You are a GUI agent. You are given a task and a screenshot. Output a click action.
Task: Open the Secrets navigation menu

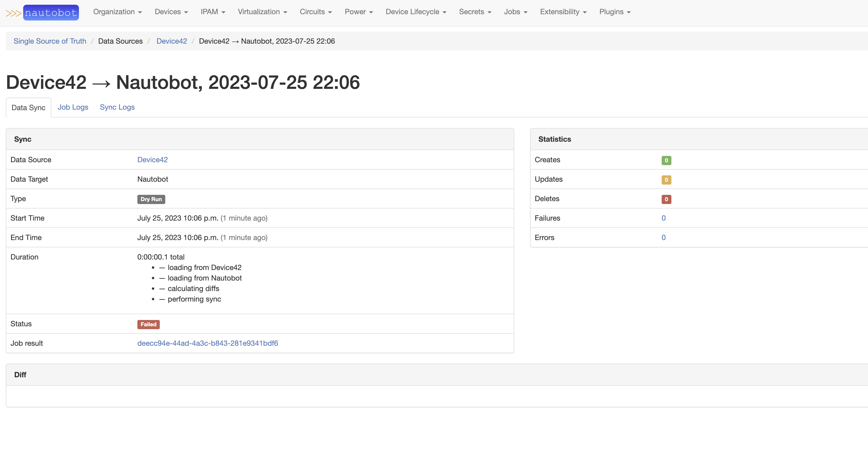(475, 12)
